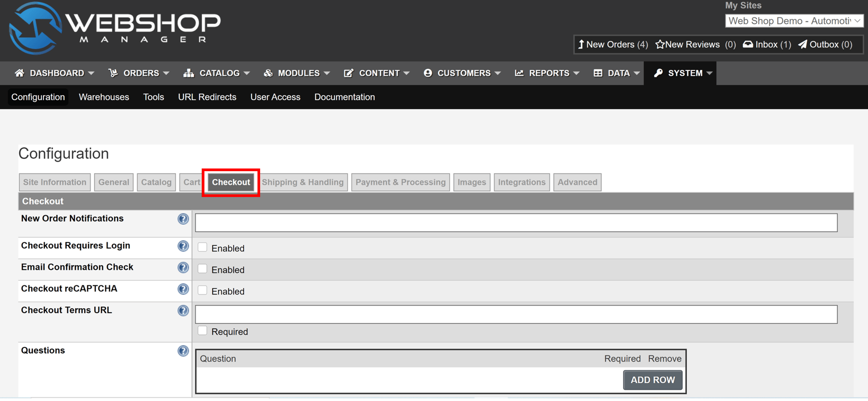The image size is (868, 401).
Task: Switch to Shipping & Handling tab
Action: (303, 182)
